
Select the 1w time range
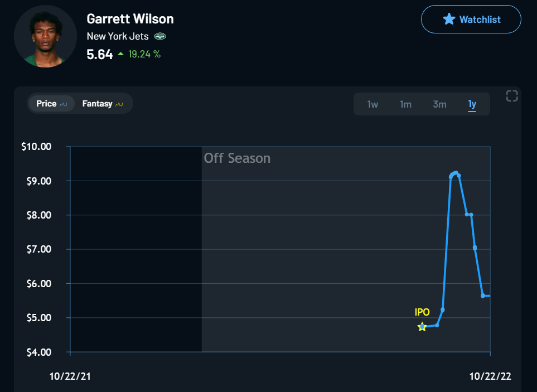click(372, 104)
